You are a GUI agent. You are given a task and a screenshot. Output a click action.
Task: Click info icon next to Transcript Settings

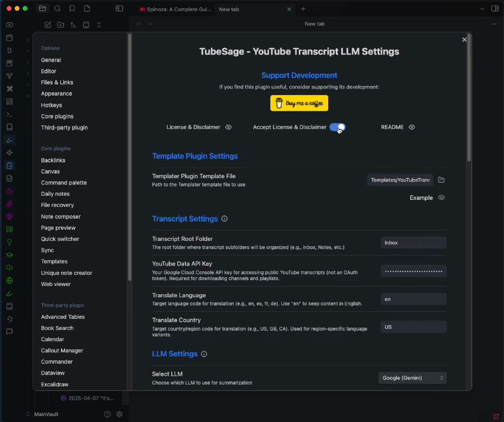pos(224,219)
